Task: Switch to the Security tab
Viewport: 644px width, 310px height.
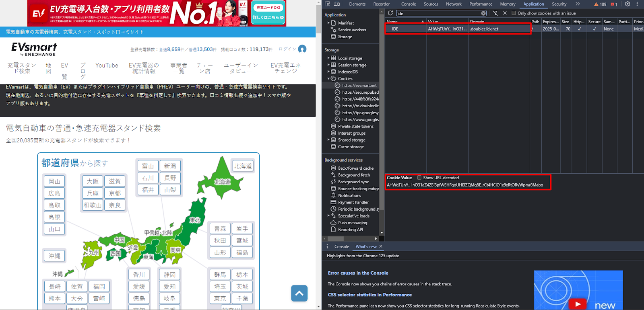Action: pyautogui.click(x=559, y=4)
